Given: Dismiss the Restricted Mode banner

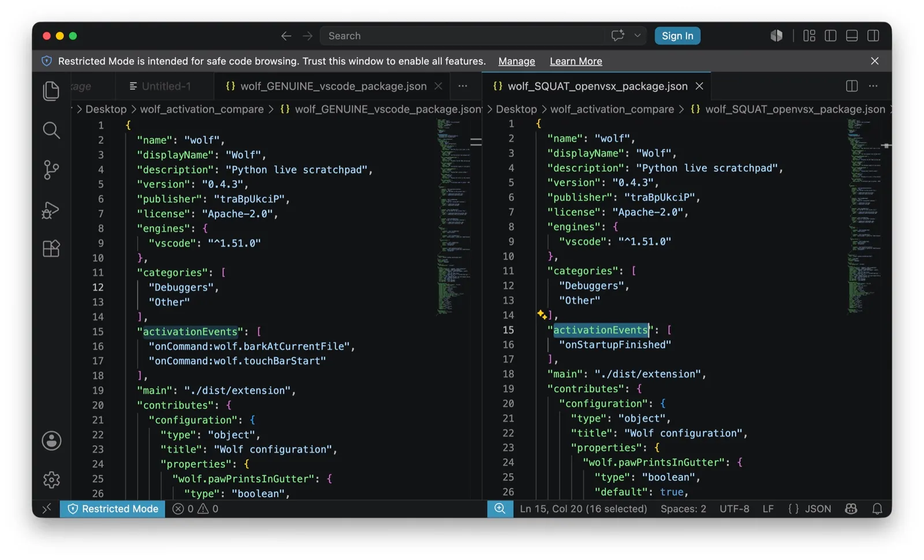Looking at the screenshot, I should click(875, 61).
